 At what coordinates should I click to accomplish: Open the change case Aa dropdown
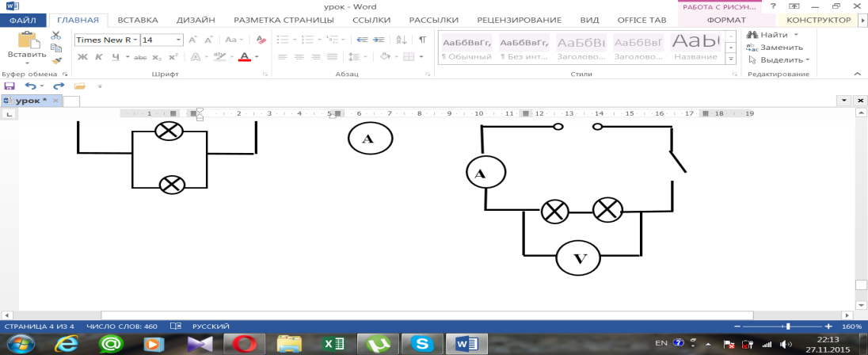click(234, 40)
